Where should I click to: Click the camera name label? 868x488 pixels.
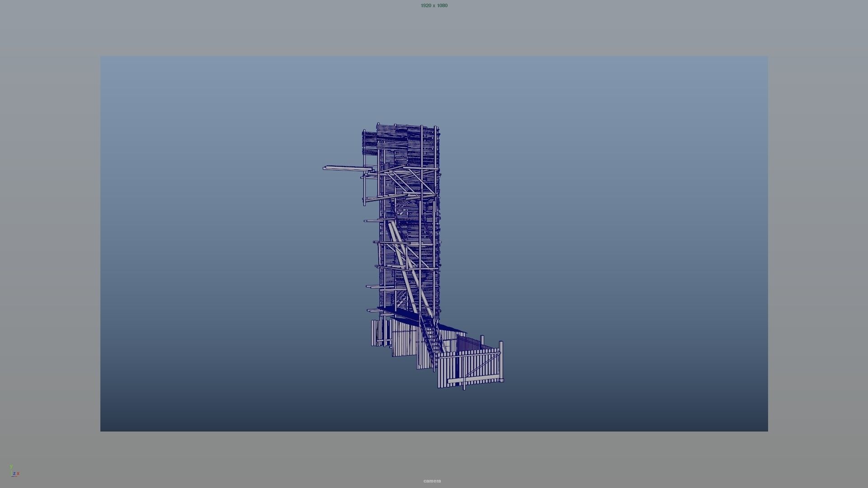pyautogui.click(x=432, y=481)
